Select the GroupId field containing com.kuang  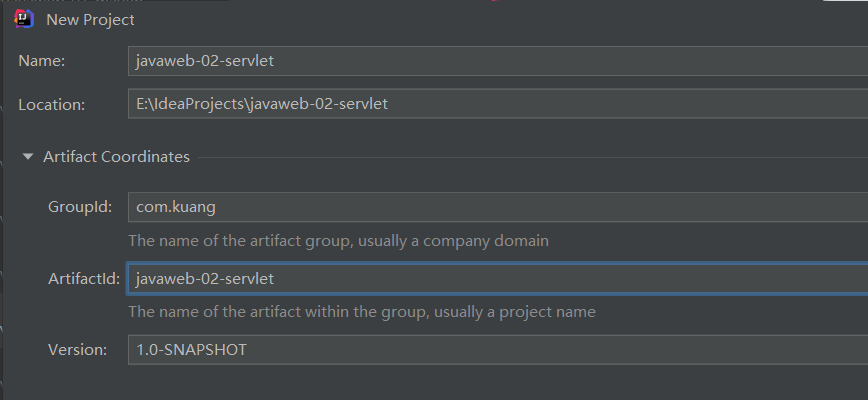click(498, 207)
